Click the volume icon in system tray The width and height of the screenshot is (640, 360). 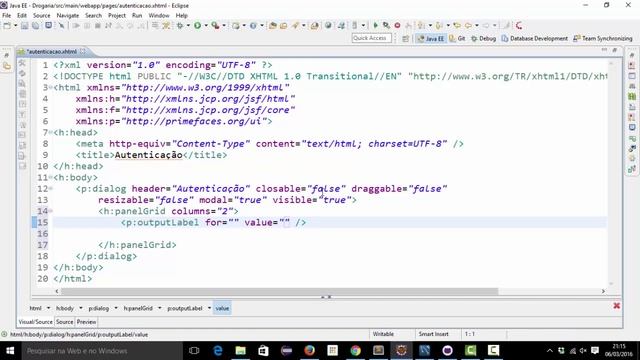click(583, 351)
